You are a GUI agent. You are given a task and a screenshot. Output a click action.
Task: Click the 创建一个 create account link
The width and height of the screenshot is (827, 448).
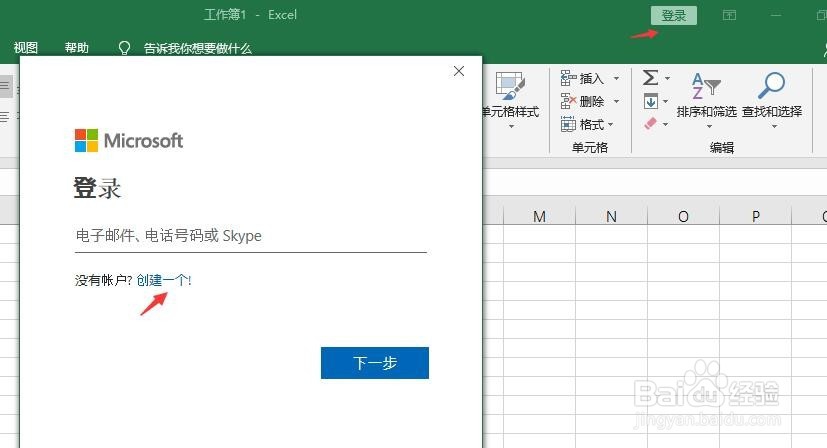click(164, 280)
